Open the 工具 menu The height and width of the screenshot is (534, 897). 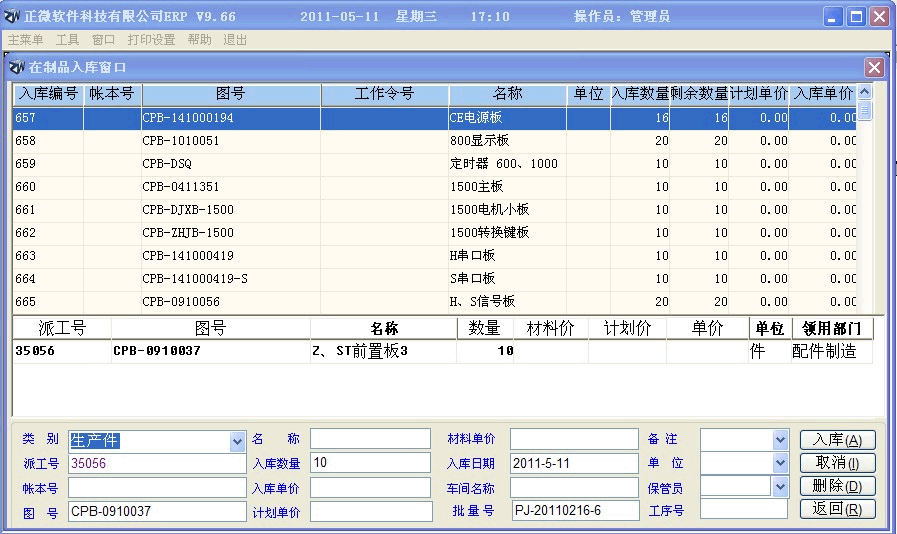[67, 40]
